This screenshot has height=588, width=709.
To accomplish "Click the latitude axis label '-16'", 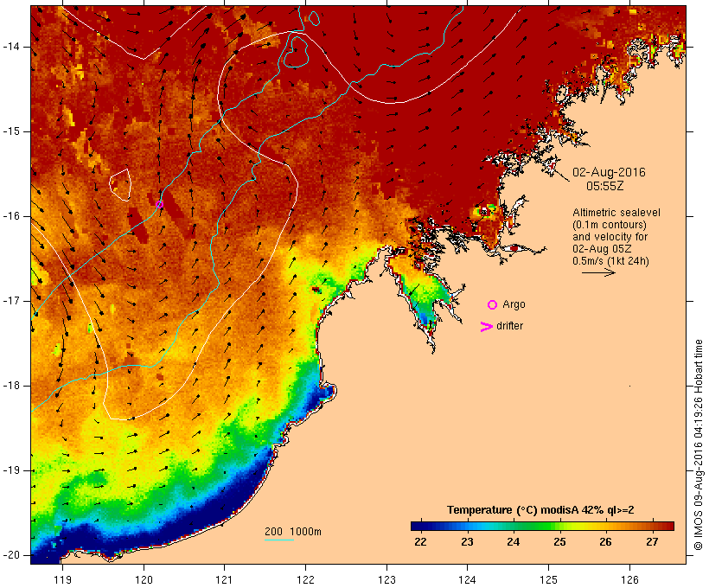I will [11, 216].
